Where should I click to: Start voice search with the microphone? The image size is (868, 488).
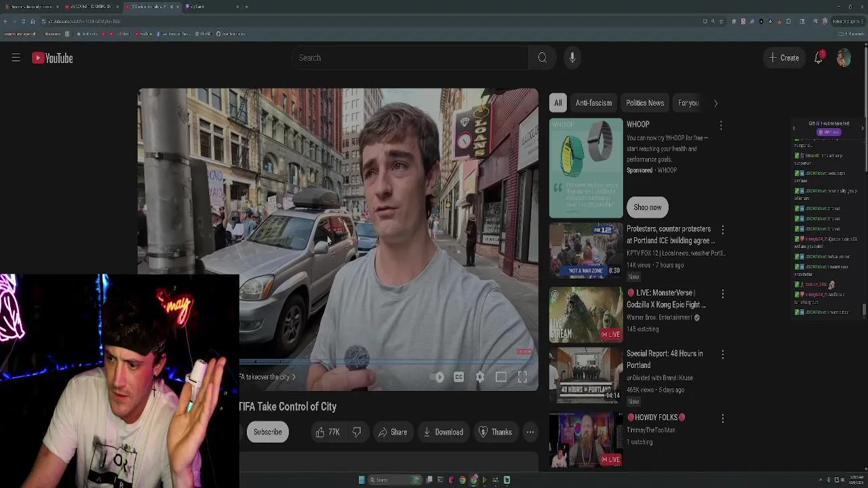coord(572,58)
